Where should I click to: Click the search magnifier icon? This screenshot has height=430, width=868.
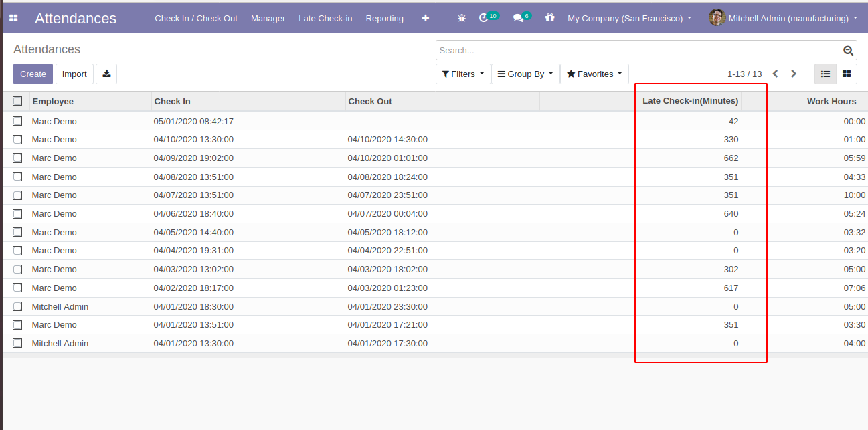tap(848, 51)
